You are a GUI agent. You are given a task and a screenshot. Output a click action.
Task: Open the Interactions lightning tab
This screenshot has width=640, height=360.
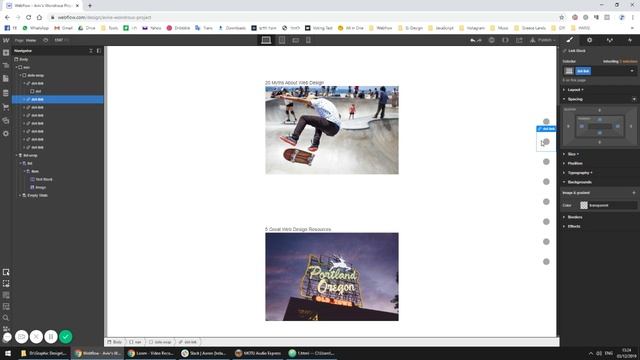coord(630,40)
